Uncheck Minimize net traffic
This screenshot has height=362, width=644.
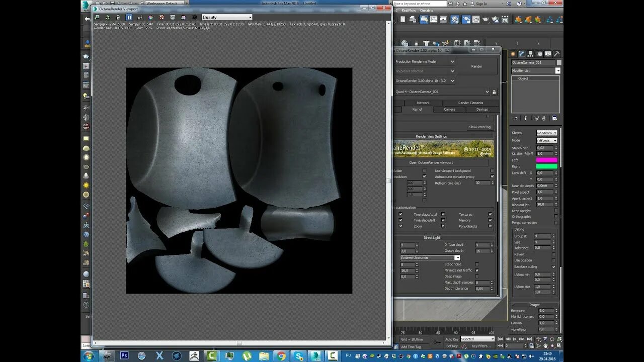tap(477, 270)
